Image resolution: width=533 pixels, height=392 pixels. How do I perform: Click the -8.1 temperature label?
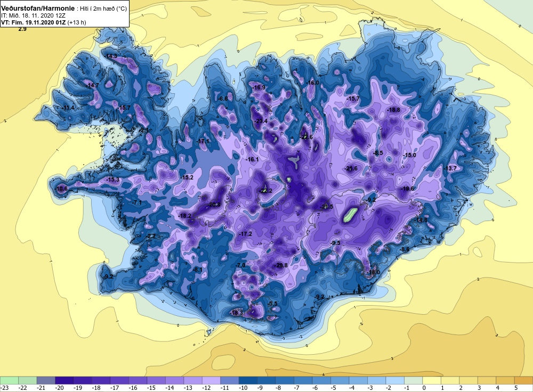pos(198,270)
